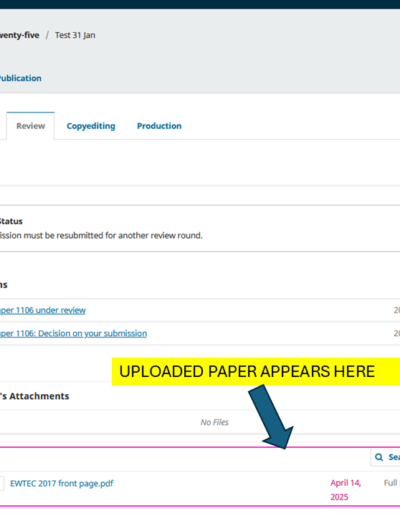Switch to the Copyediting tab
Image resolution: width=400 pixels, height=516 pixels.
[91, 126]
